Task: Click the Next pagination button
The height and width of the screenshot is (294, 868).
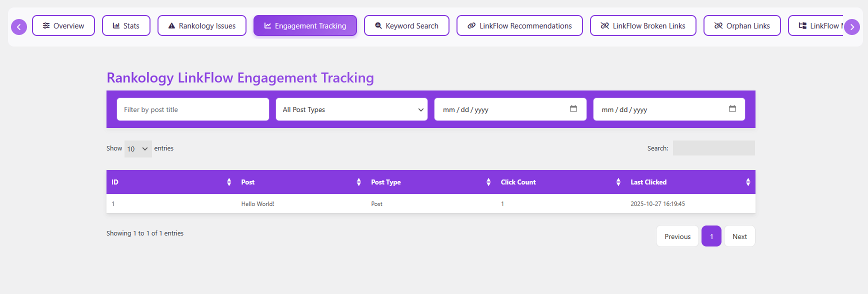Action: [x=739, y=236]
